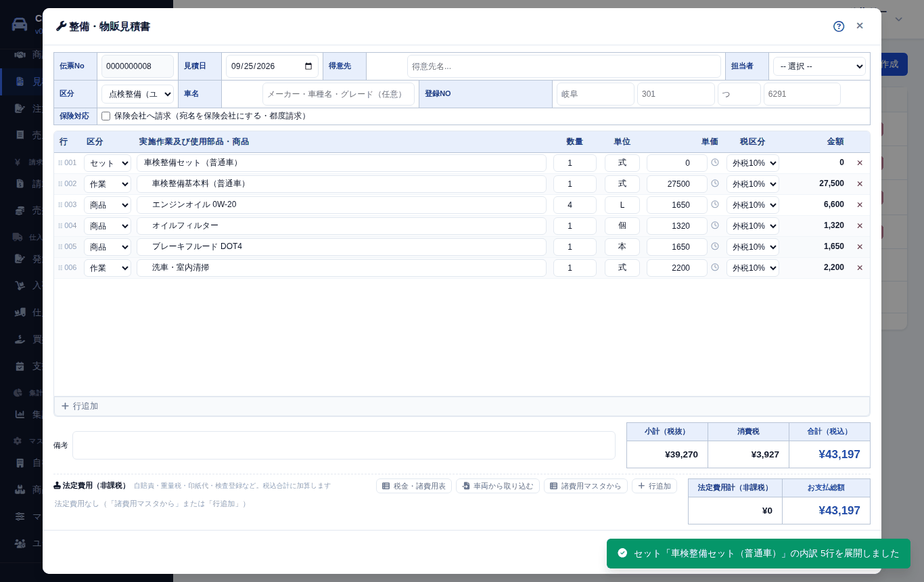Remove the オイルフィルター row
924x582 pixels.
[860, 226]
